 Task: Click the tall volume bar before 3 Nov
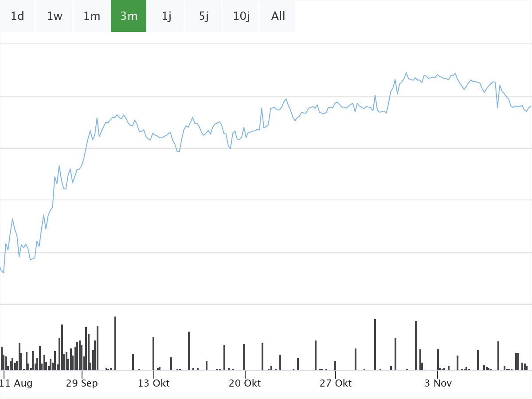point(416,345)
